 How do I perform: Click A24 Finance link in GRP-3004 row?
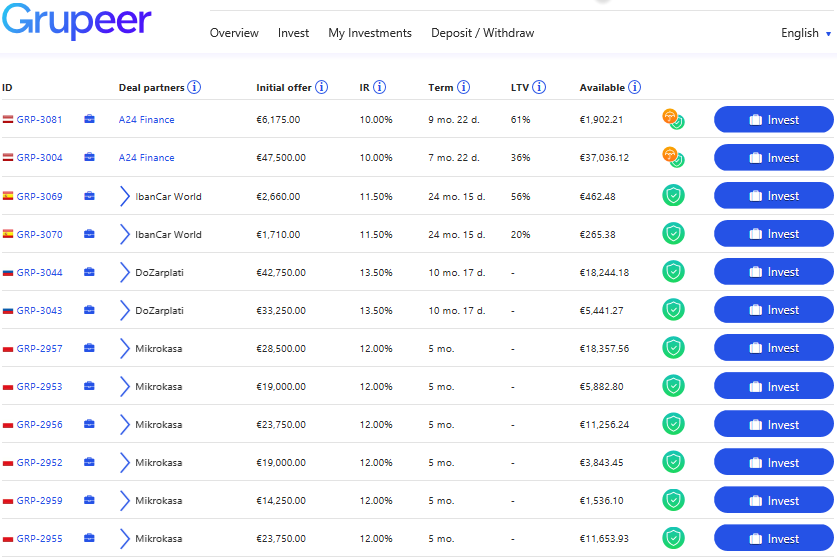pos(146,158)
